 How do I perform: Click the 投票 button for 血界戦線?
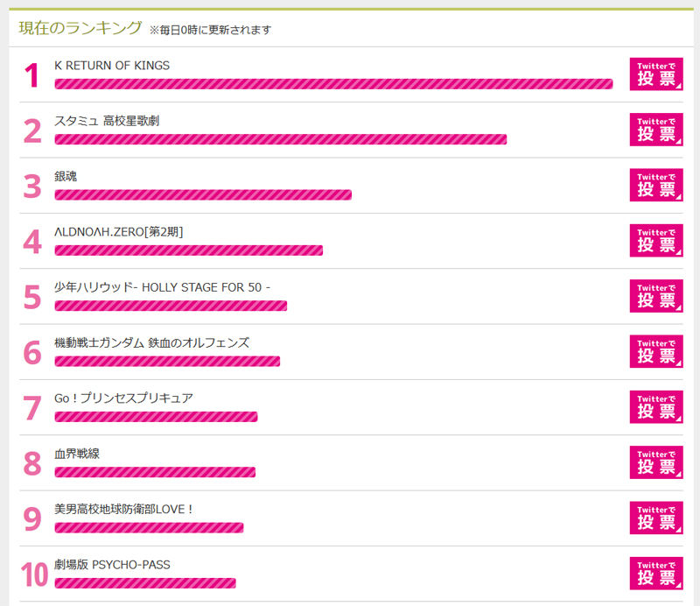[x=656, y=462]
